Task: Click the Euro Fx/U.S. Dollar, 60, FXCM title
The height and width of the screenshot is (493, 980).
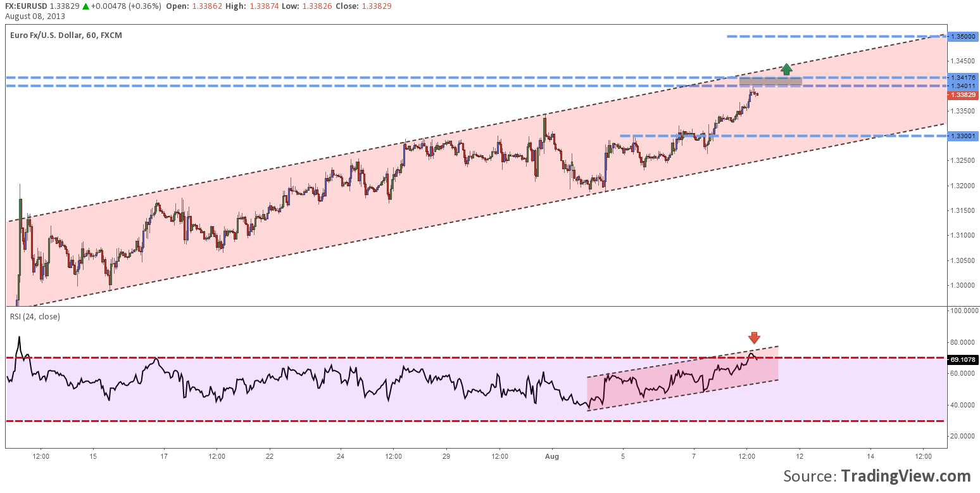Action: point(66,35)
